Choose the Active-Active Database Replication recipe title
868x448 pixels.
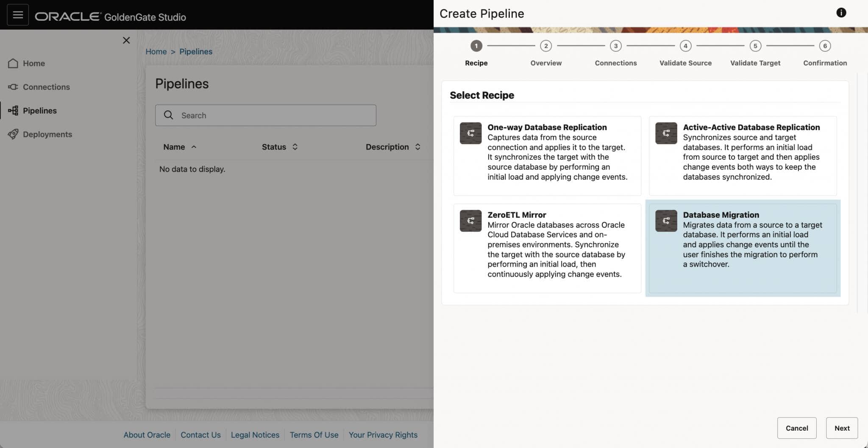751,127
